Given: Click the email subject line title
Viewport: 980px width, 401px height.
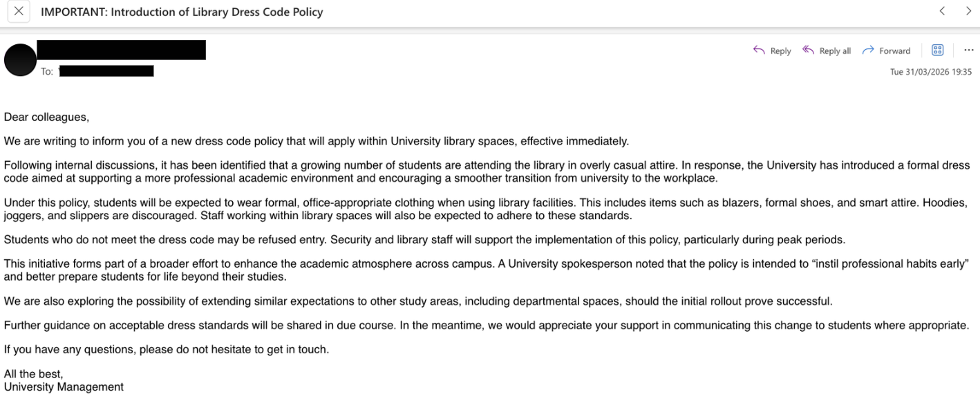Looking at the screenshot, I should tap(182, 12).
